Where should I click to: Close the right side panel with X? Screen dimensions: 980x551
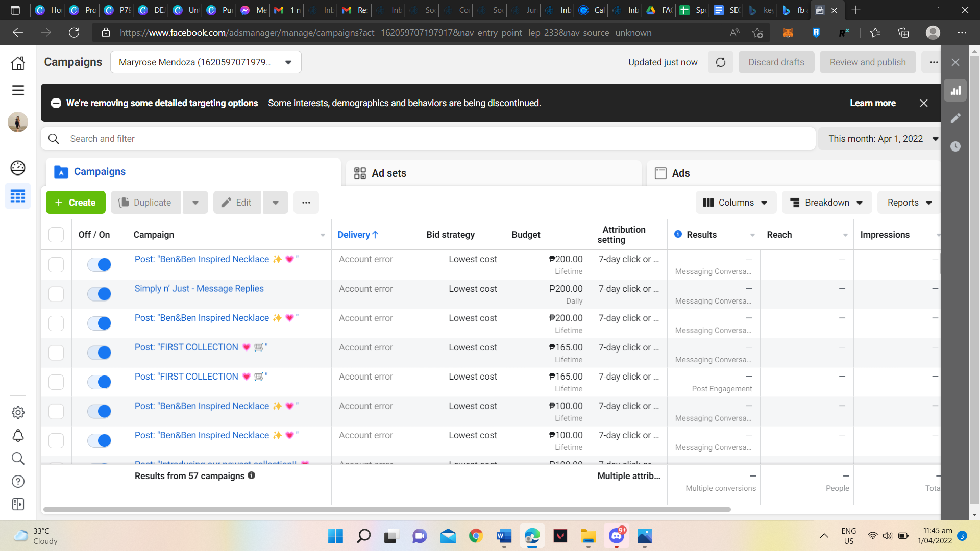[x=955, y=62]
